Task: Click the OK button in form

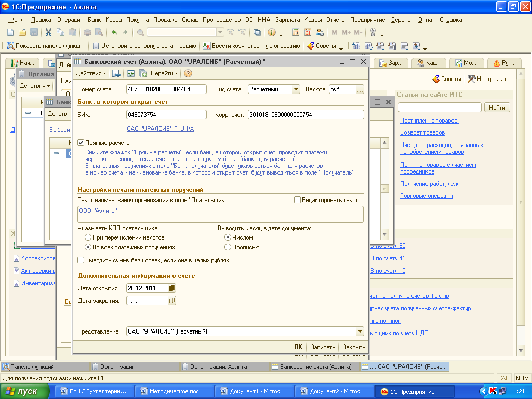Action: [299, 347]
